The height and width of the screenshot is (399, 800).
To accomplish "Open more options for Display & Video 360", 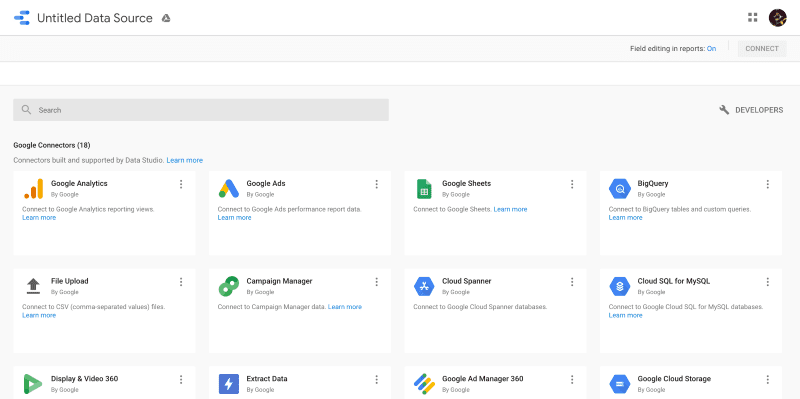I will [181, 379].
